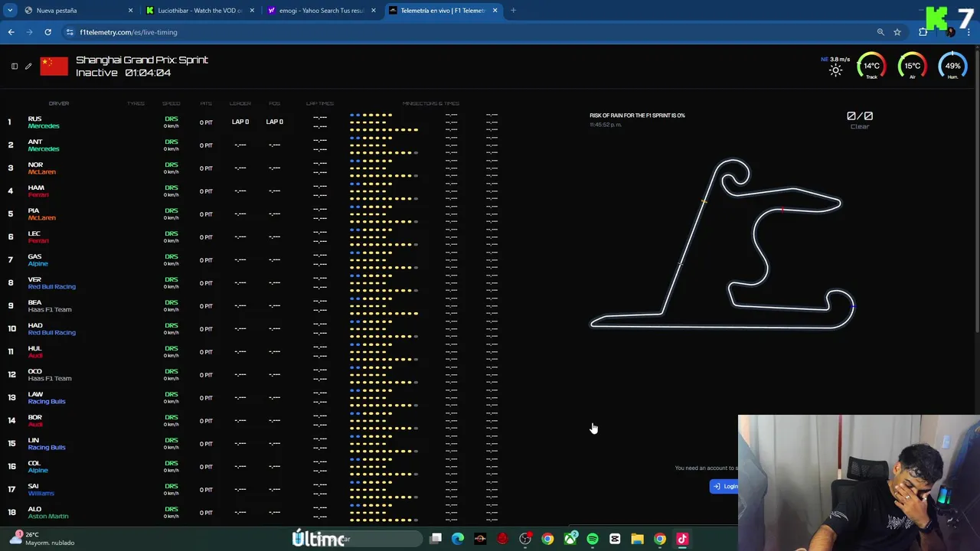The height and width of the screenshot is (551, 980).
Task: Go back with the browser back arrow
Action: 11,32
